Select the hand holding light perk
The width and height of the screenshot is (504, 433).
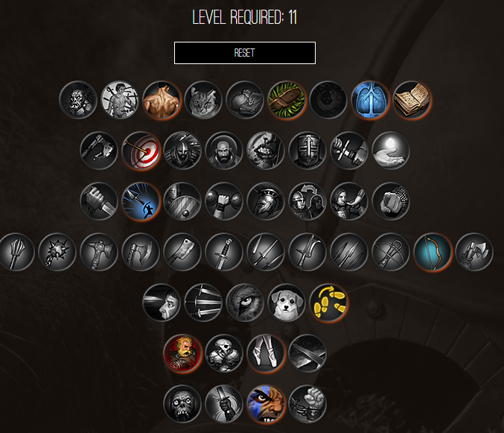pyautogui.click(x=391, y=151)
